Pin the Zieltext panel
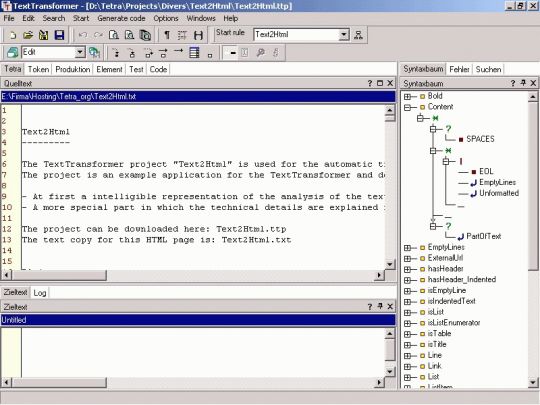The width and height of the screenshot is (540, 405). point(380,306)
